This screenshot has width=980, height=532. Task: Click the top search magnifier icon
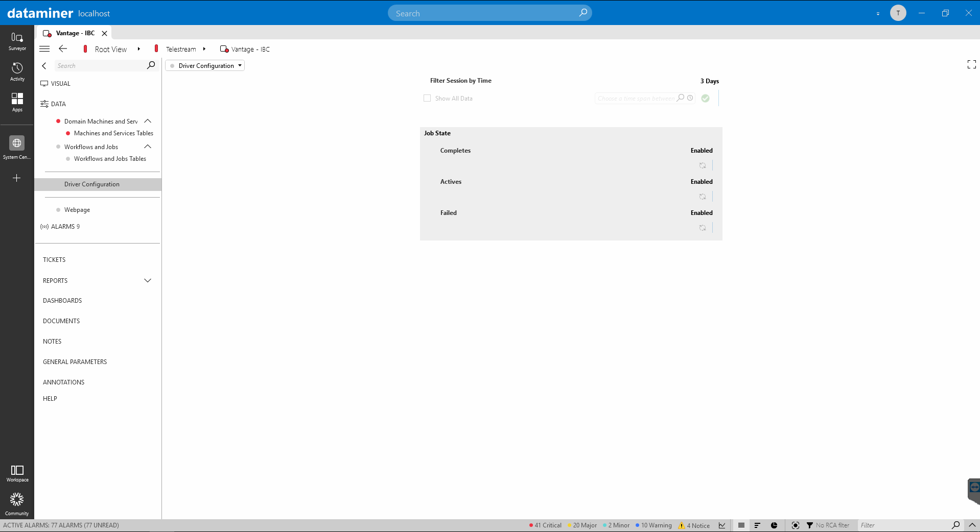click(583, 13)
